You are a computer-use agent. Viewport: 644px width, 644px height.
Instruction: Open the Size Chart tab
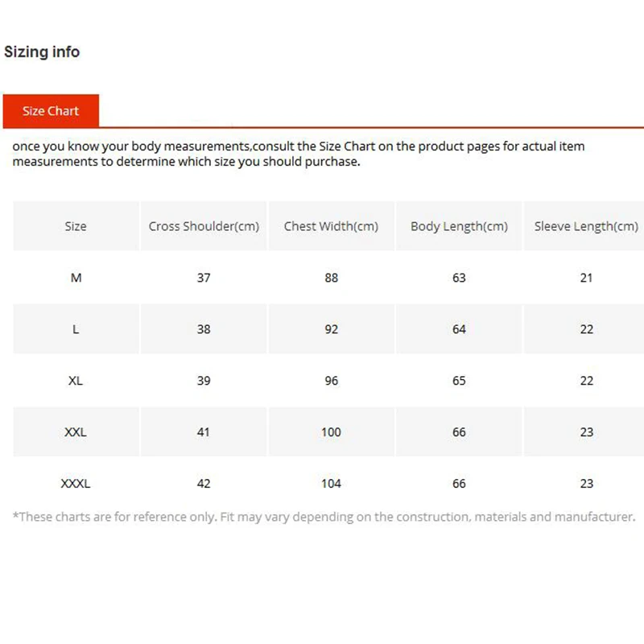[x=50, y=111]
